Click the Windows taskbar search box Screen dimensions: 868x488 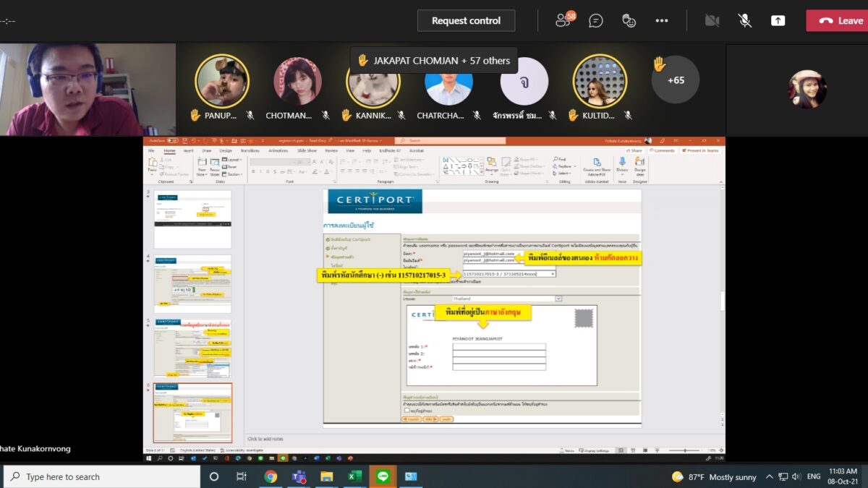point(102,476)
